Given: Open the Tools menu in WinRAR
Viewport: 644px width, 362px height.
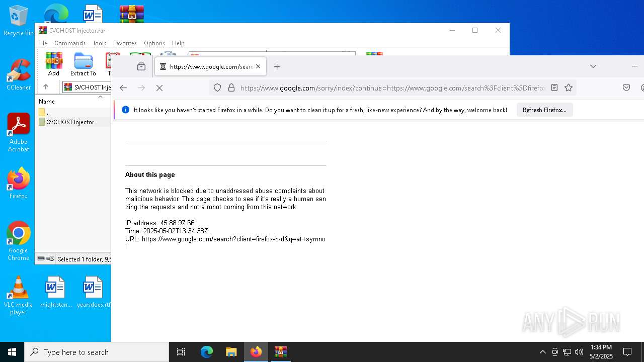Looking at the screenshot, I should pos(99,43).
